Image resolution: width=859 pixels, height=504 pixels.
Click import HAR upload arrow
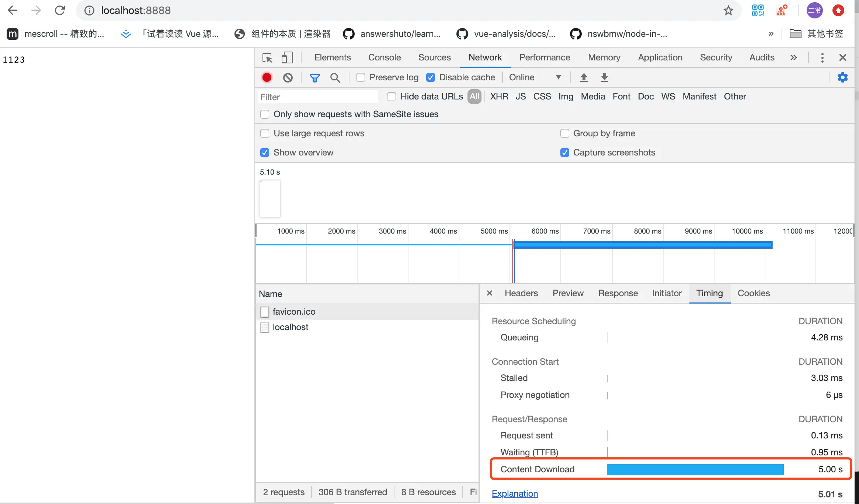(584, 77)
